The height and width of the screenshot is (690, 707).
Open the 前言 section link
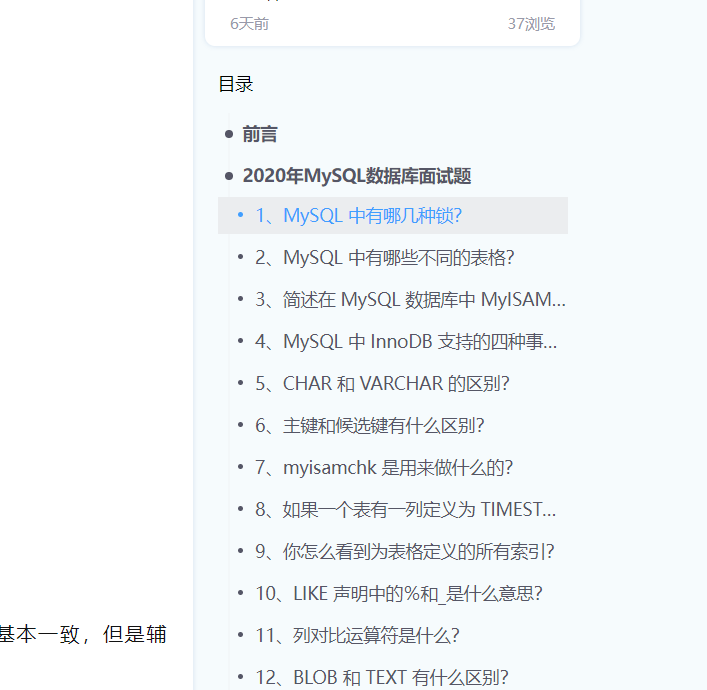[x=260, y=134]
